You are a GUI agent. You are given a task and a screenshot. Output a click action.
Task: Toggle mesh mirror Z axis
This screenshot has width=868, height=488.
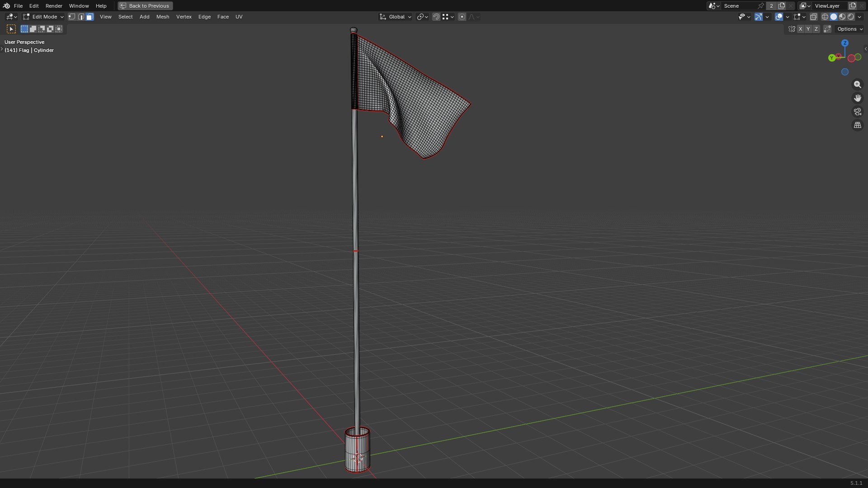click(x=816, y=29)
